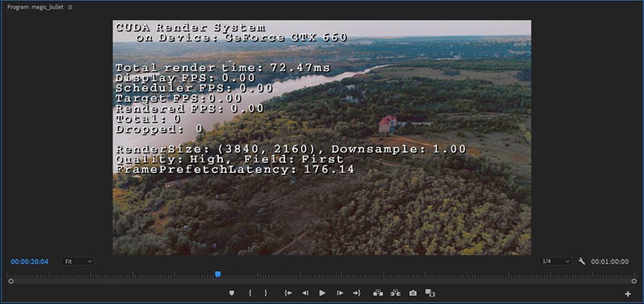This screenshot has width=644, height=304.
Task: Add a marker with the Add Marker button
Action: tap(232, 293)
